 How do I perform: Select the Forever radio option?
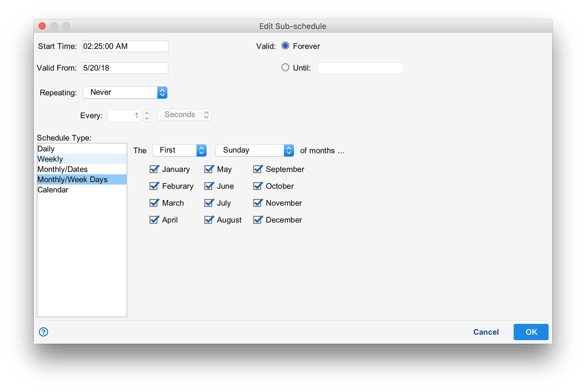[x=285, y=46]
